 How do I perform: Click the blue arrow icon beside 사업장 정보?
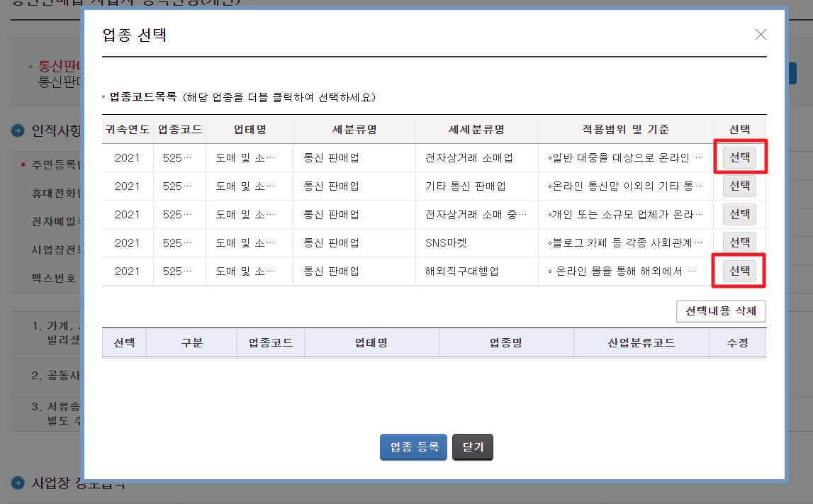click(17, 485)
